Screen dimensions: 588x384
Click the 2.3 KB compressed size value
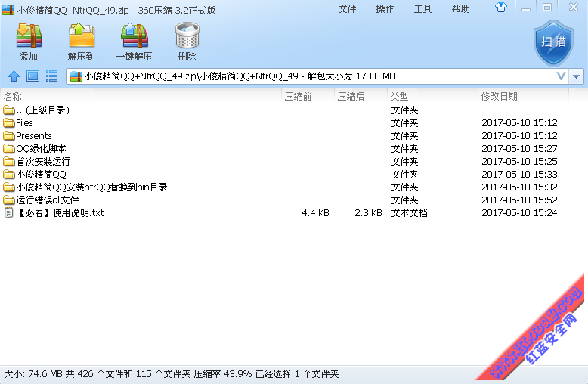tap(368, 213)
